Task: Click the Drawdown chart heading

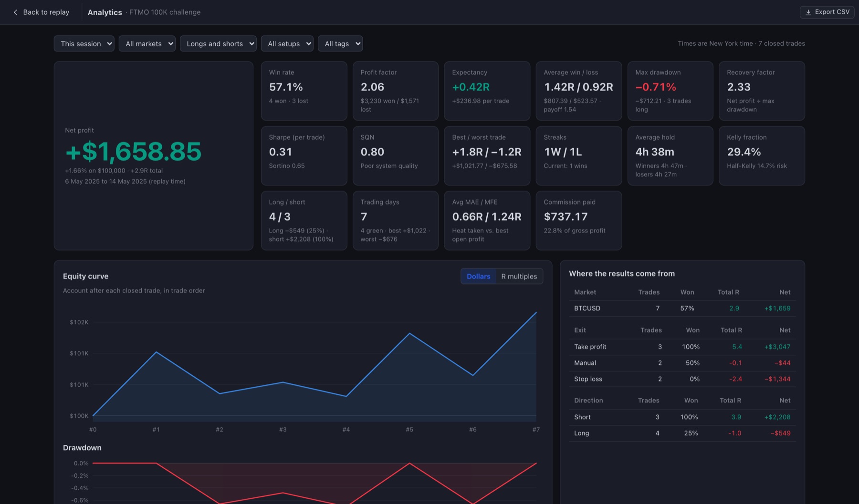Action: pyautogui.click(x=82, y=448)
